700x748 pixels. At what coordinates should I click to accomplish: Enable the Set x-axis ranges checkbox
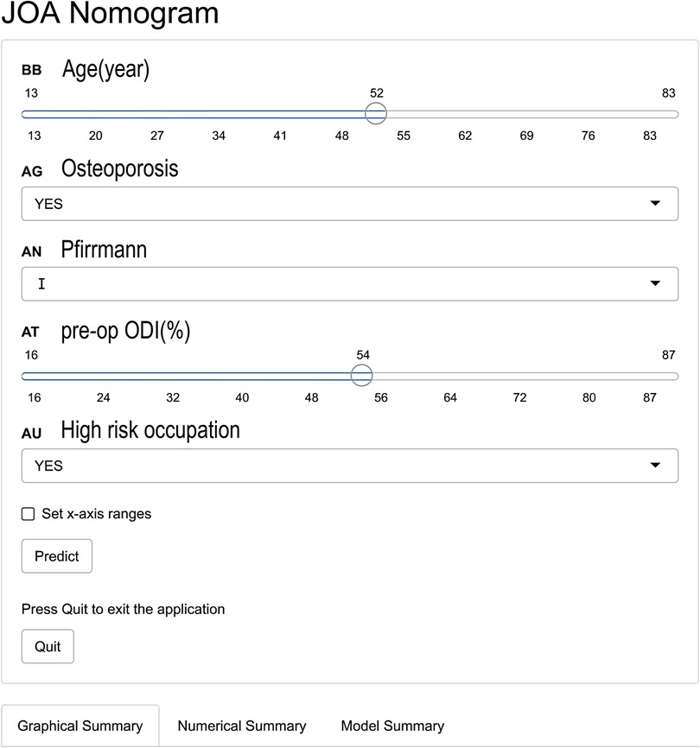coord(29,514)
